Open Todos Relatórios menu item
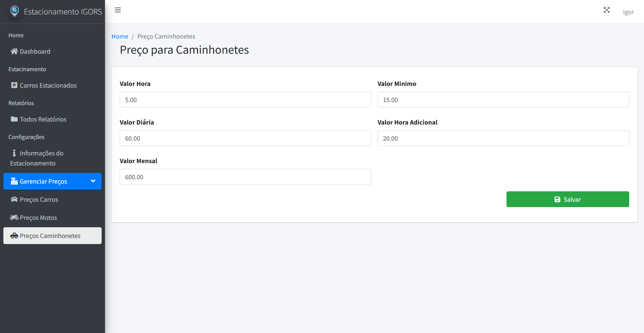The image size is (644, 333). (43, 119)
